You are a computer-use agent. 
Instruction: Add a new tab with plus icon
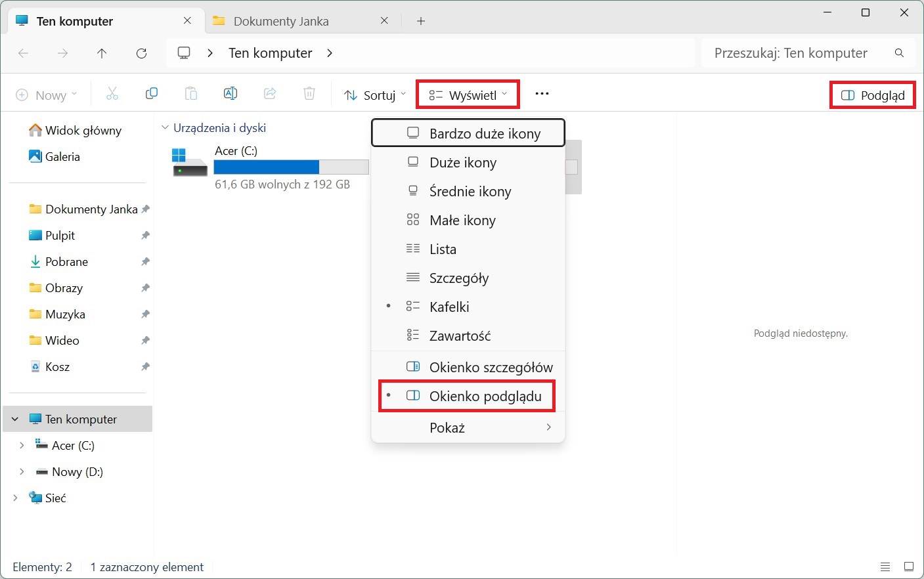click(x=421, y=21)
